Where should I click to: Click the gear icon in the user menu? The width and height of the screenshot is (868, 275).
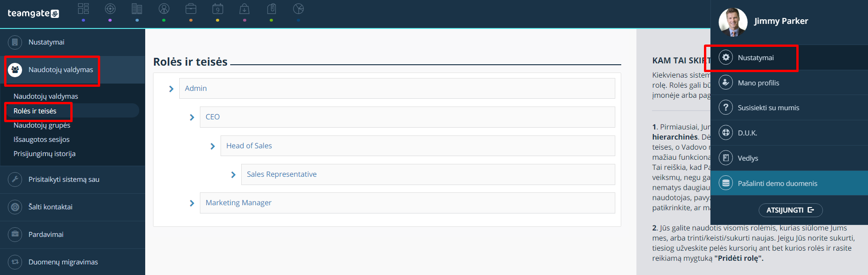pos(726,57)
